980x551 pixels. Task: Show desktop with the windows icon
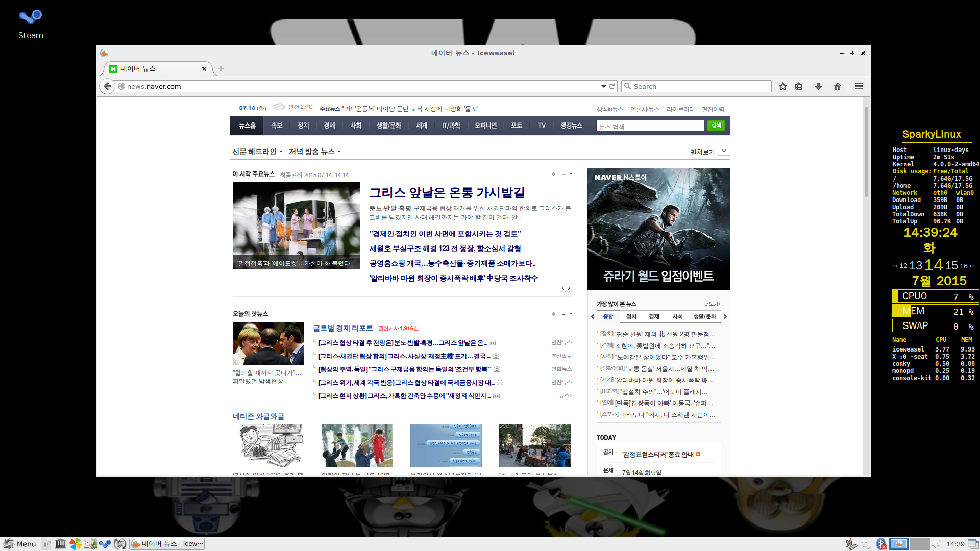pyautogui.click(x=973, y=544)
